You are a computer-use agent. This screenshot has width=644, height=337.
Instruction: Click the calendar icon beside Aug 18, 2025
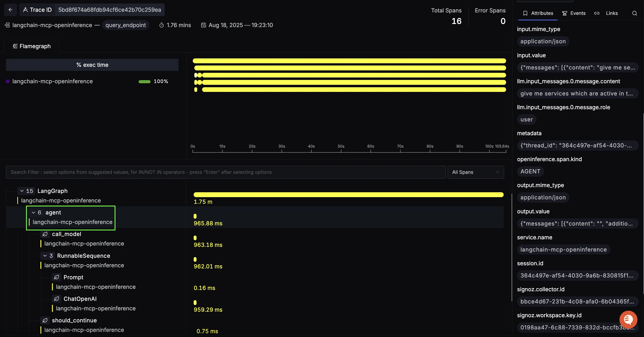(x=203, y=25)
